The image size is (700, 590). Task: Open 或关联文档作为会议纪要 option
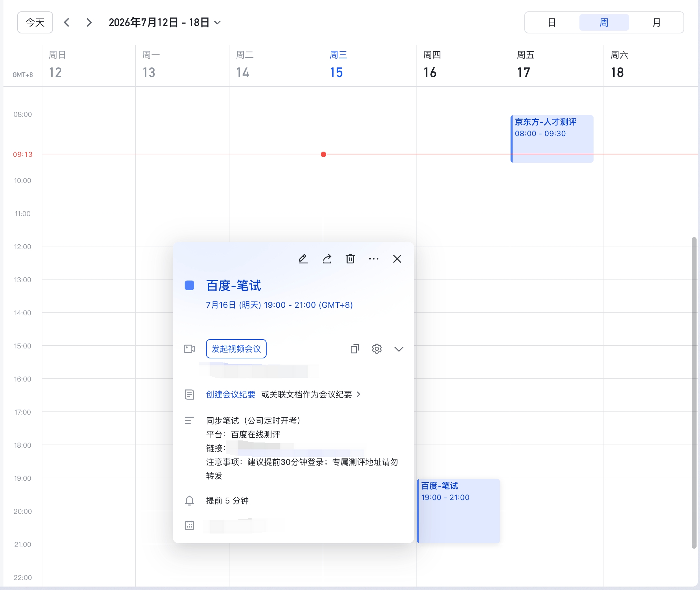point(311,394)
